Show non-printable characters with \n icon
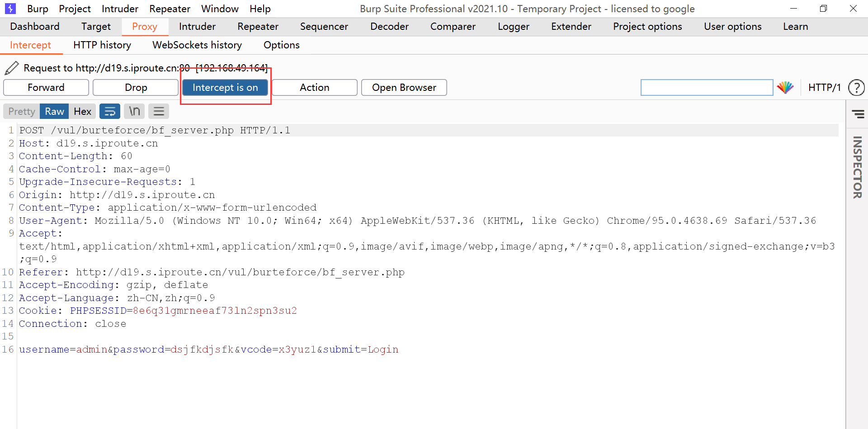Image resolution: width=868 pixels, height=429 pixels. 134,111
